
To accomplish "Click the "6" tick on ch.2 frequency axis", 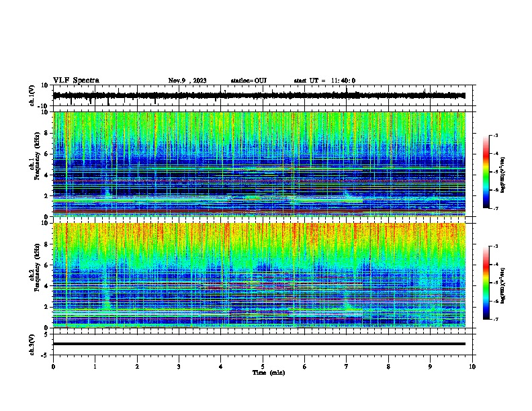I will 46,265.
